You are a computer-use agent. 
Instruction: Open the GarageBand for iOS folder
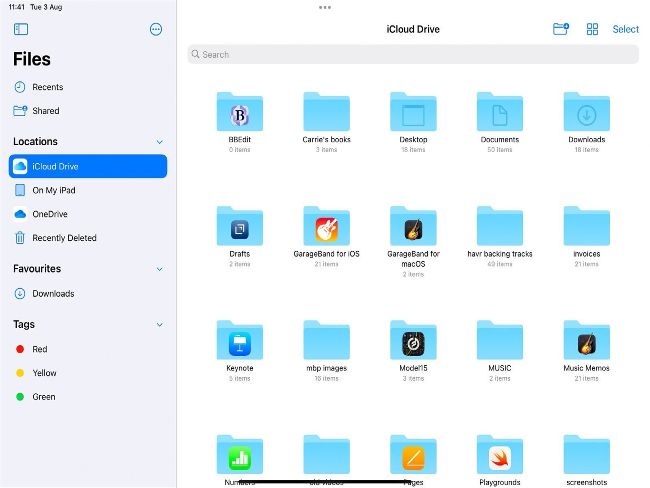coord(326,229)
